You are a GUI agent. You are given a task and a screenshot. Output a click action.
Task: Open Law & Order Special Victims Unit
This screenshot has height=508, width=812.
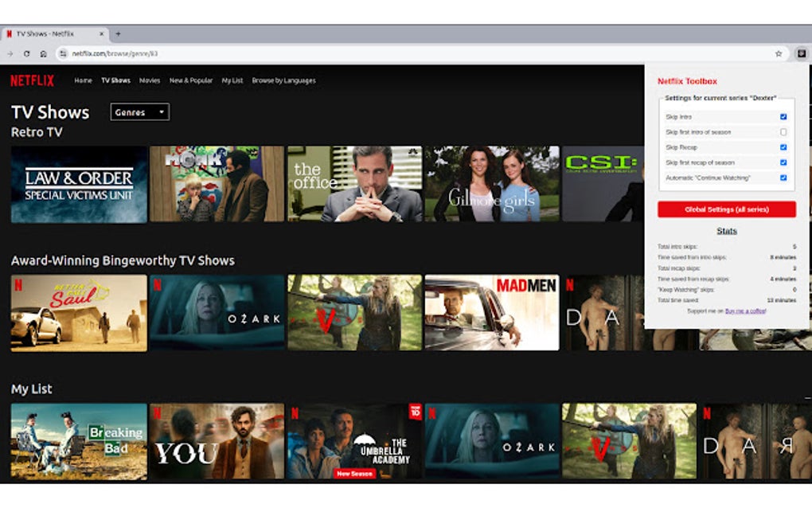[x=79, y=185]
